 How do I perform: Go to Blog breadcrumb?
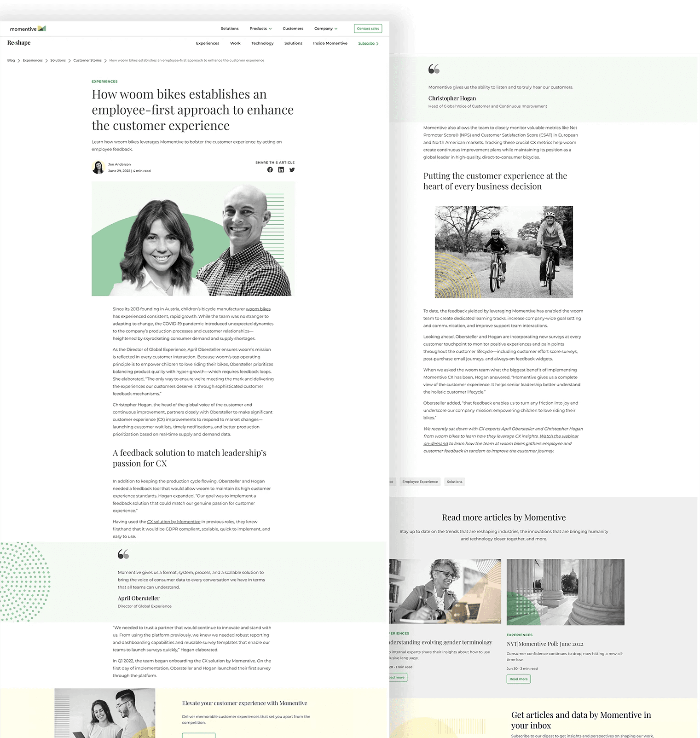pos(11,60)
